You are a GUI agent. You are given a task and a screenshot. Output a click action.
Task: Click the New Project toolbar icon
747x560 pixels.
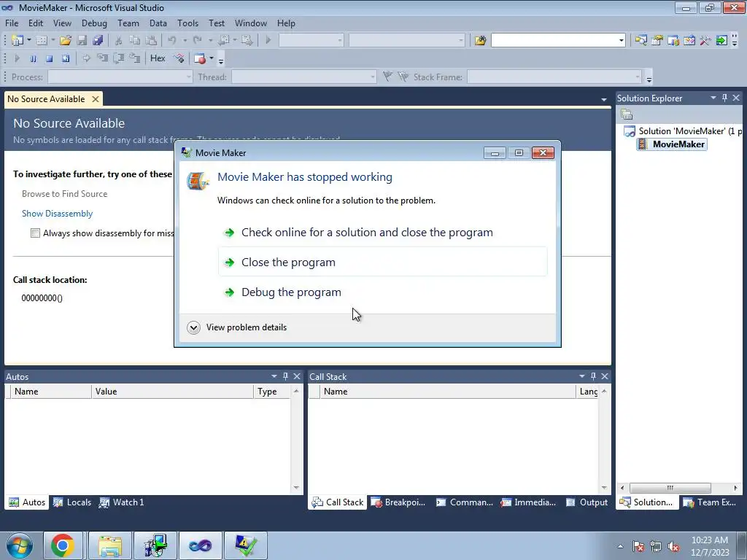point(18,41)
